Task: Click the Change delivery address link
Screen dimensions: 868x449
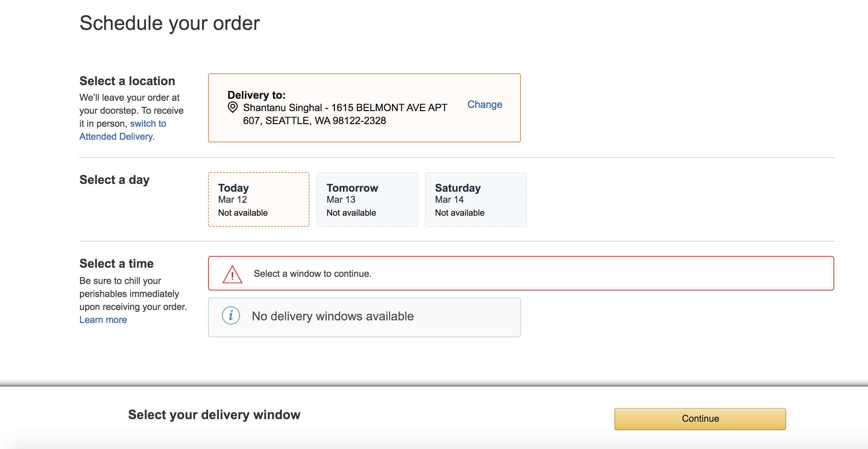Action: (x=484, y=104)
